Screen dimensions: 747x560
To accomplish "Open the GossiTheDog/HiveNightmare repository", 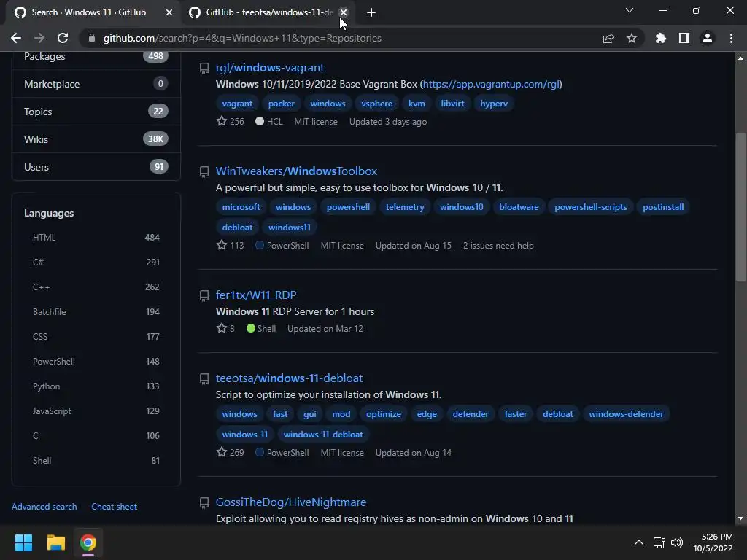I will 291,502.
